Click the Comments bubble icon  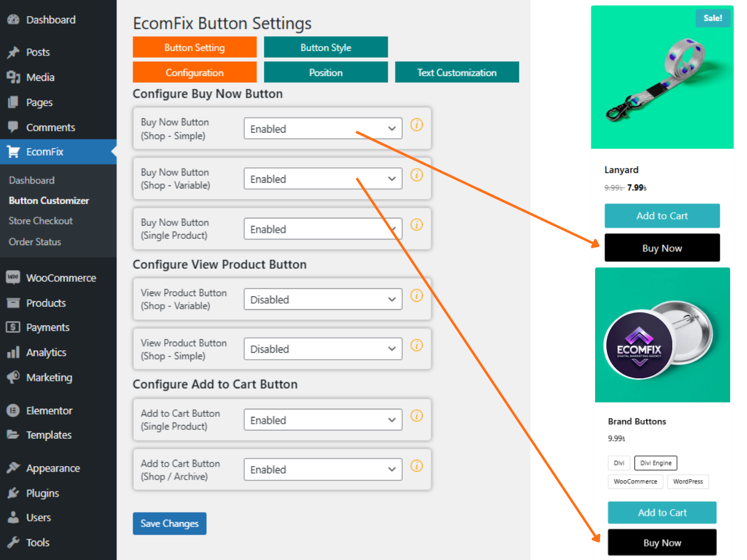(x=12, y=127)
